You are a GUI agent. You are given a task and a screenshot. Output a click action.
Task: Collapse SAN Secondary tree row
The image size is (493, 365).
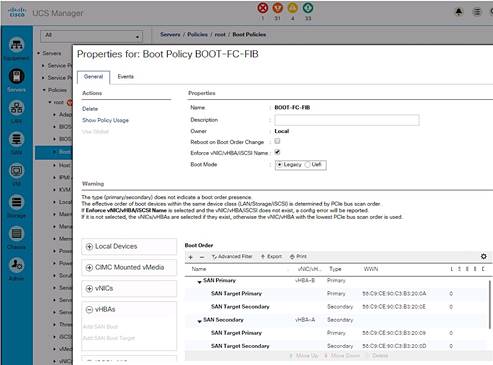[x=199, y=321]
